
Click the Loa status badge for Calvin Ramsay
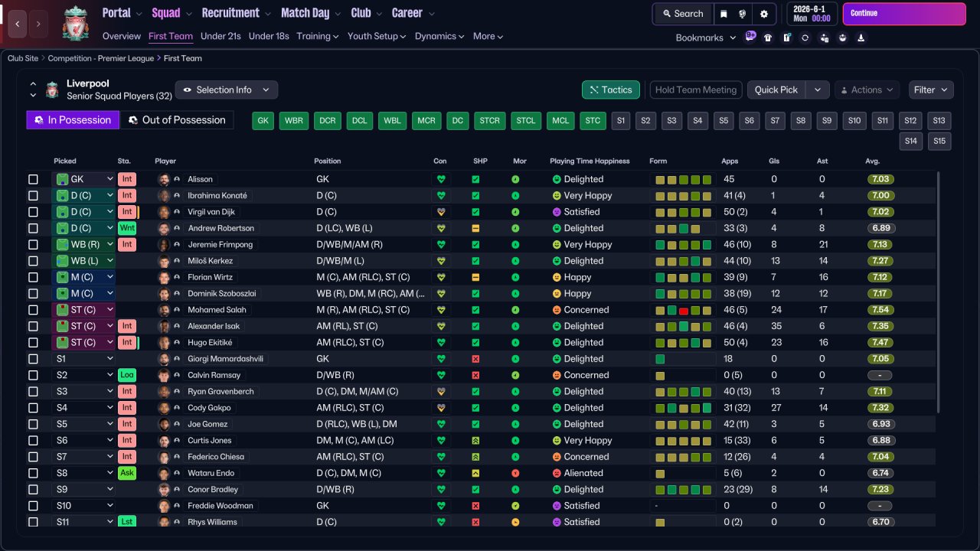pyautogui.click(x=127, y=375)
